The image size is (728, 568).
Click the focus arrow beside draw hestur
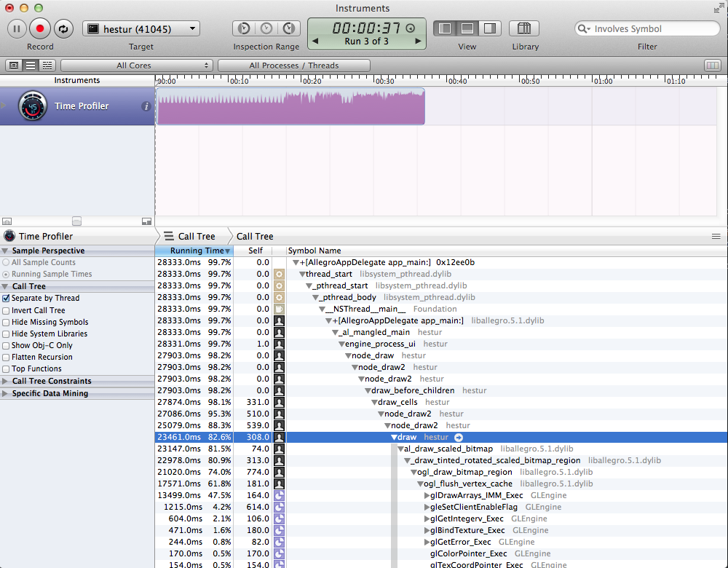[459, 438]
